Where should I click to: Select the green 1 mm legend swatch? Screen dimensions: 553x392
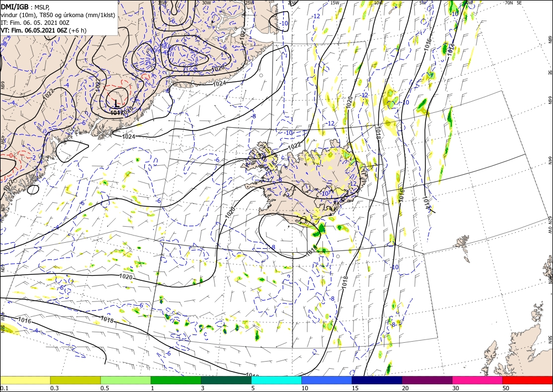[176, 380]
